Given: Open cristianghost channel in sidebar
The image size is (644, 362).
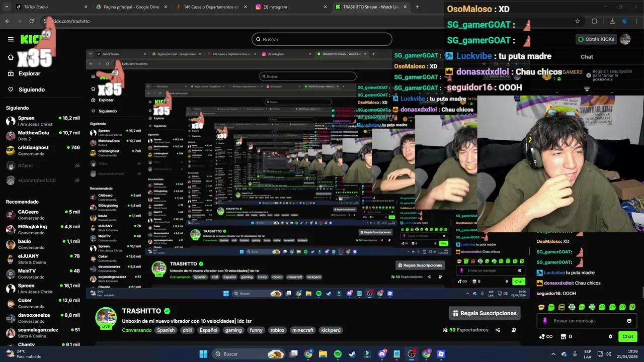Looking at the screenshot, I should click(x=42, y=150).
